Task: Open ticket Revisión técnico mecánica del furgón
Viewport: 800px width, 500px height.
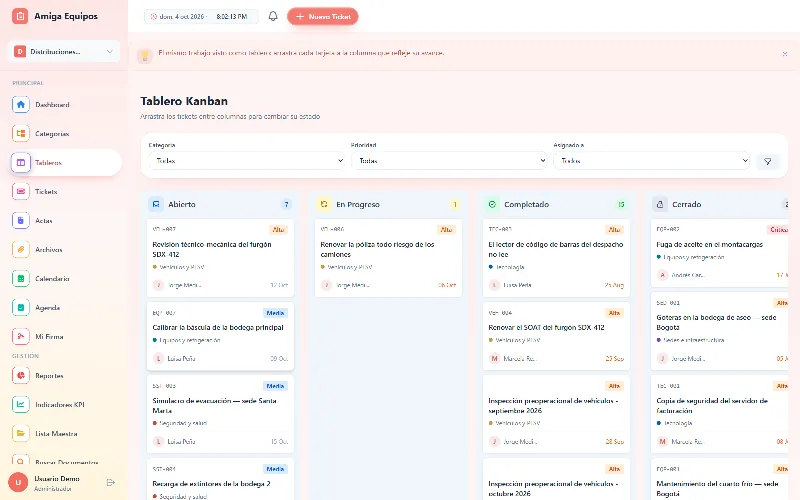Action: tap(220, 258)
